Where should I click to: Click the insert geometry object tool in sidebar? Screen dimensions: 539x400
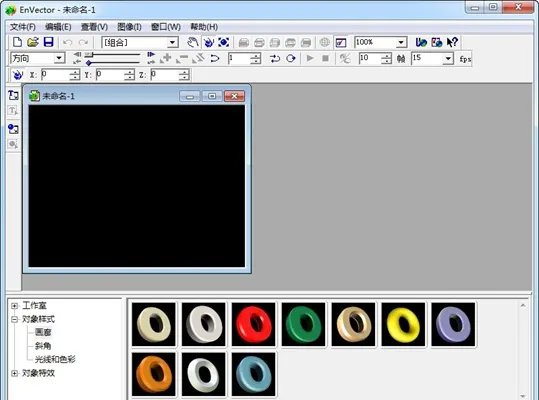[x=13, y=129]
